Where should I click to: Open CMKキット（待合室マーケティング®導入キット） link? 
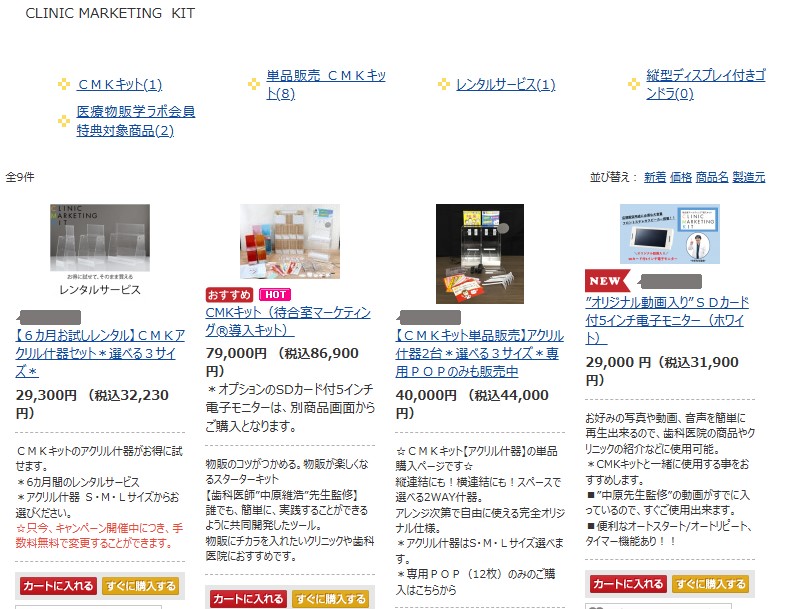(288, 321)
